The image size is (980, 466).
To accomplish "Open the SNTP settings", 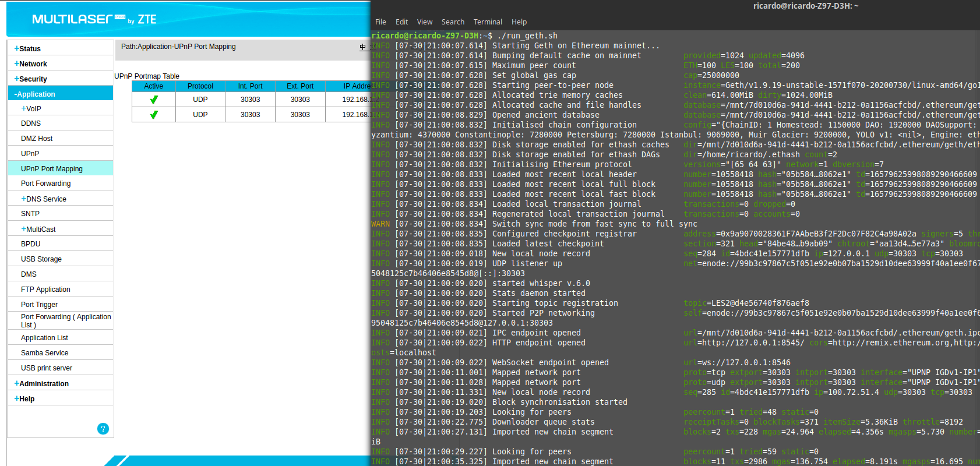I will [x=30, y=214].
